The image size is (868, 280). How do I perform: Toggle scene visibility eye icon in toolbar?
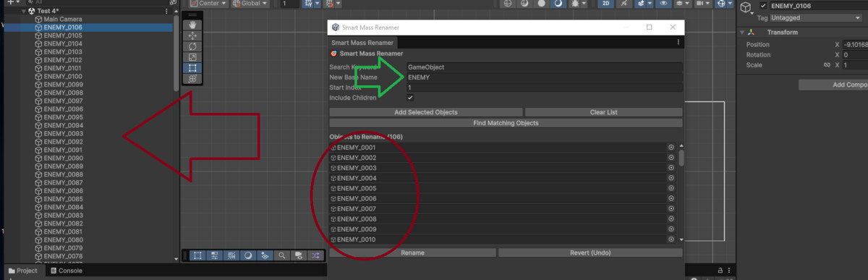point(664,4)
